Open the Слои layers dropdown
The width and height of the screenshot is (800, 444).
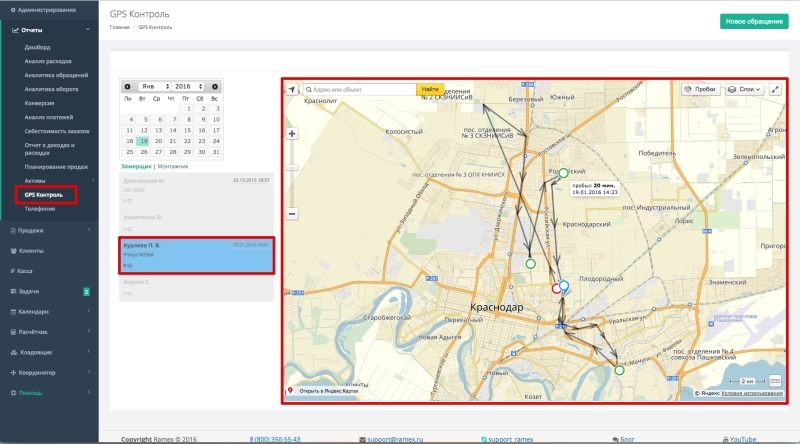[x=744, y=89]
